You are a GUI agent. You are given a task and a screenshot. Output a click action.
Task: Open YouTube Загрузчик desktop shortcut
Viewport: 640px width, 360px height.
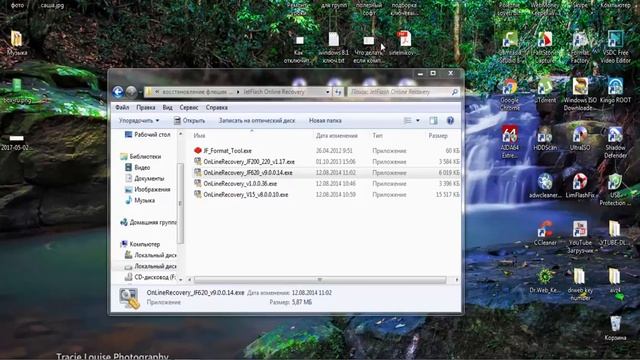pyautogui.click(x=580, y=237)
